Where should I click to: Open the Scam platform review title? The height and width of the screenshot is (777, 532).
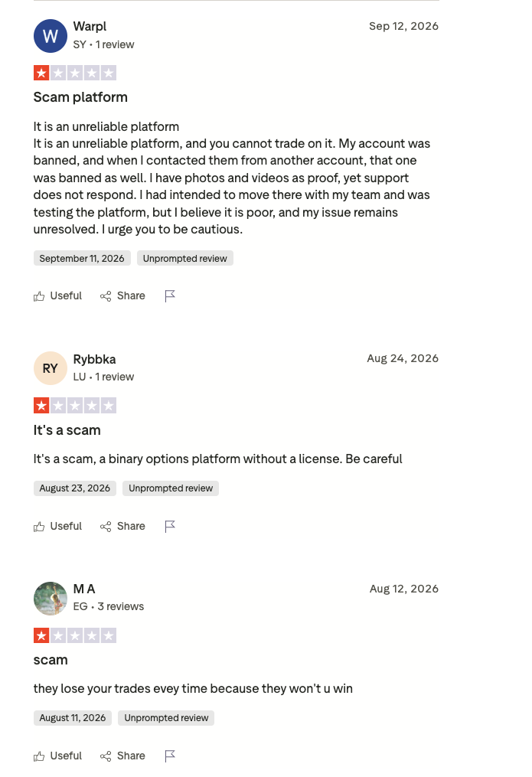pos(80,97)
